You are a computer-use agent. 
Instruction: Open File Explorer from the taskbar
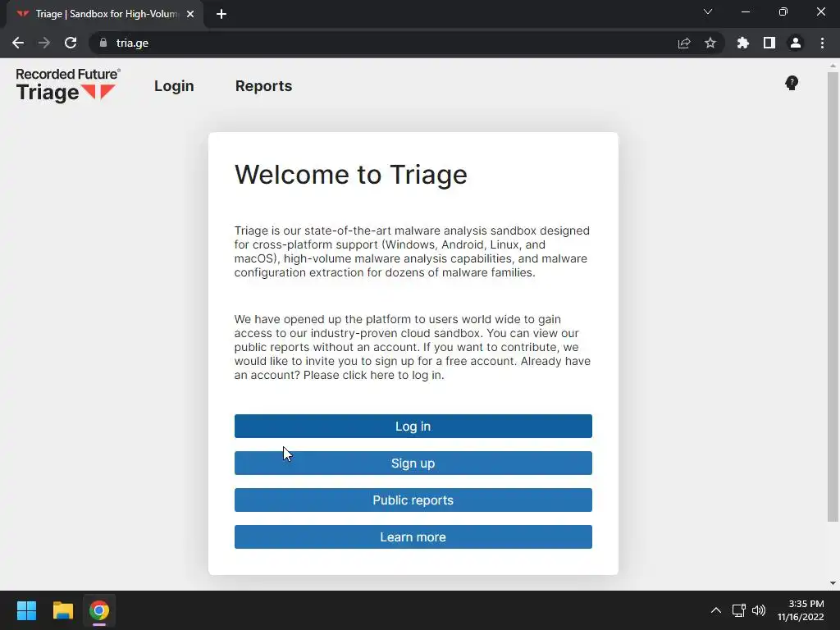pyautogui.click(x=62, y=610)
